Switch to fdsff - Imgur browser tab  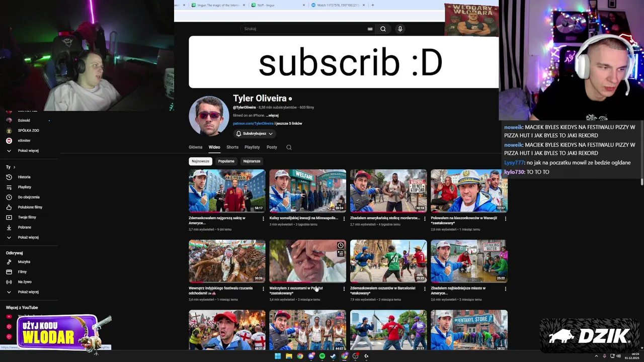pos(278,5)
